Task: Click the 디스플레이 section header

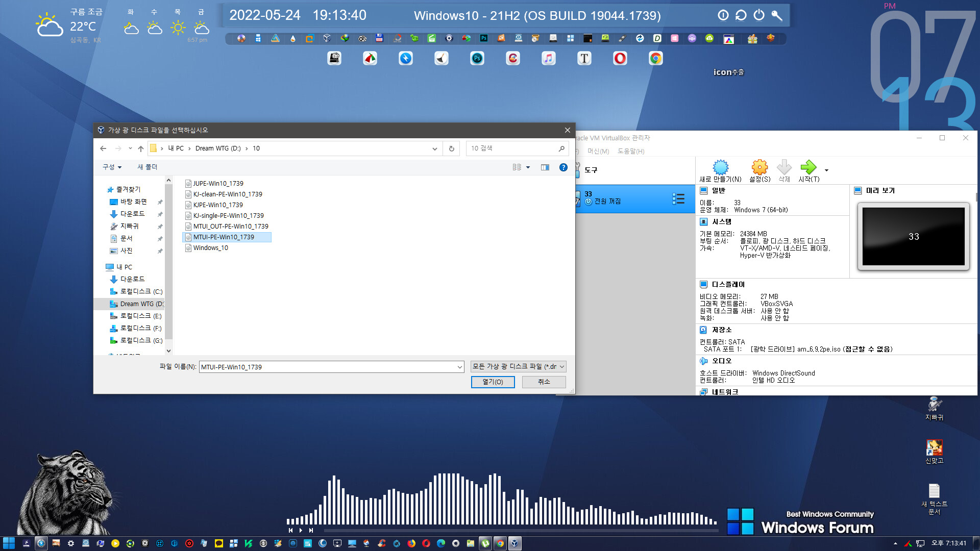Action: coord(728,284)
